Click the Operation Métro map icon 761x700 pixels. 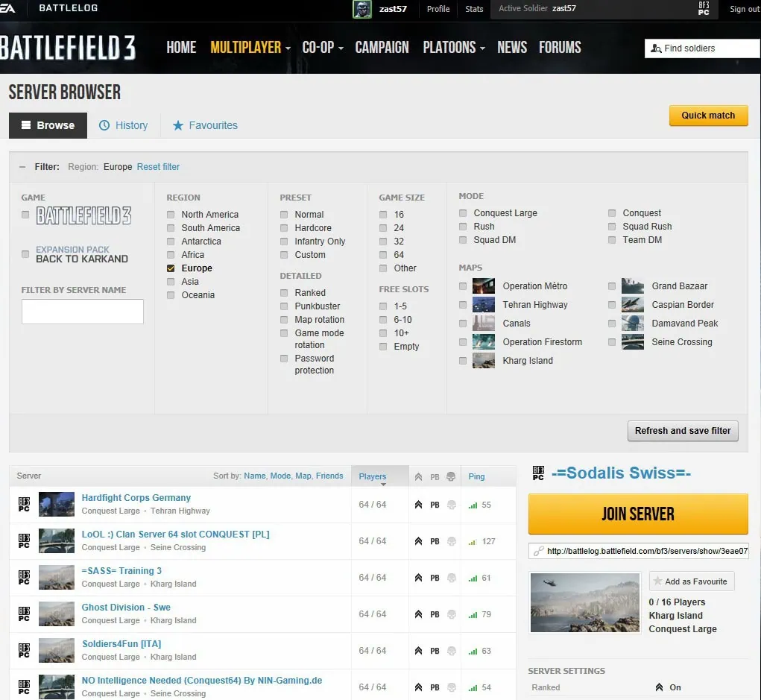click(483, 286)
